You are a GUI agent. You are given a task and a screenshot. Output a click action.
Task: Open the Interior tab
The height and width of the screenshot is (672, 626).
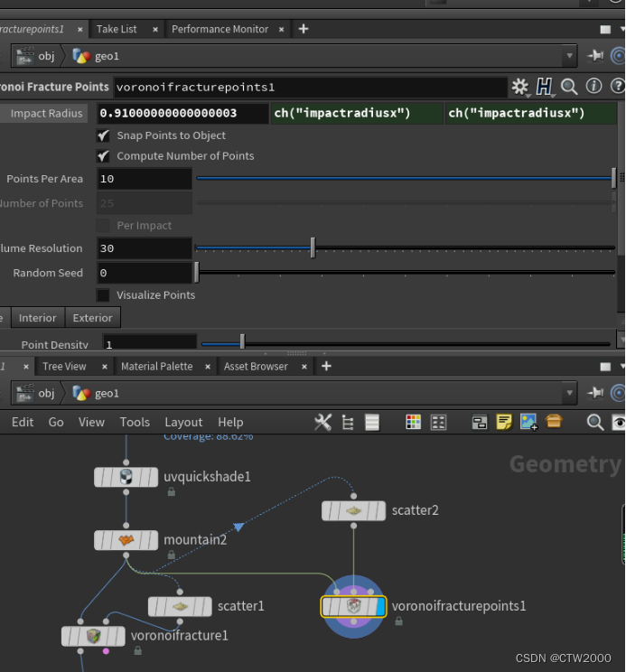tap(38, 318)
